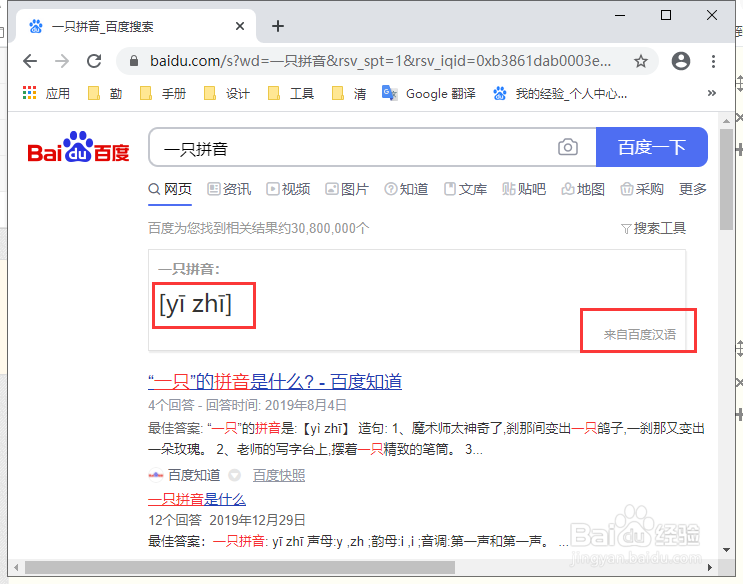
Task: Switch to the 知道 tab
Action: click(x=406, y=190)
